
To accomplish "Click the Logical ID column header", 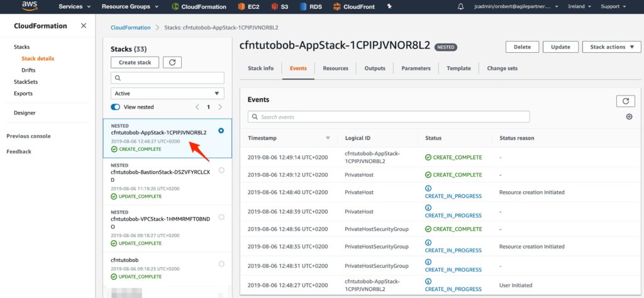I will click(x=358, y=138).
